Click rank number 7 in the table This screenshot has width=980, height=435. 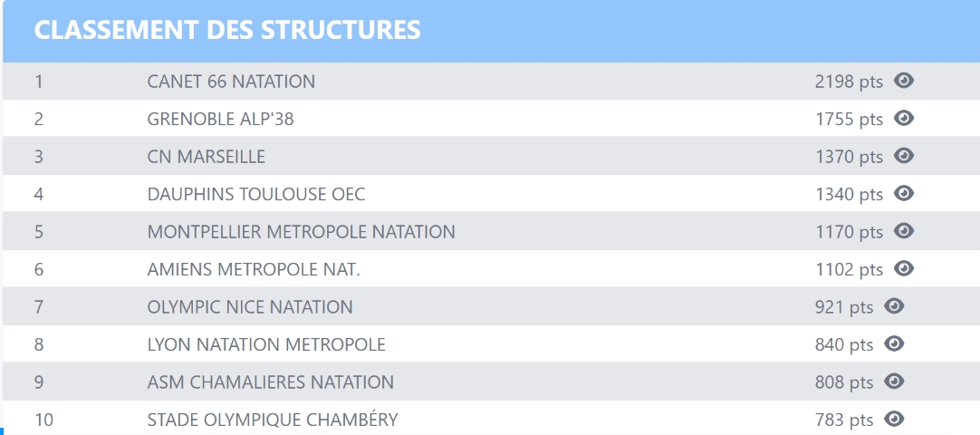39,307
